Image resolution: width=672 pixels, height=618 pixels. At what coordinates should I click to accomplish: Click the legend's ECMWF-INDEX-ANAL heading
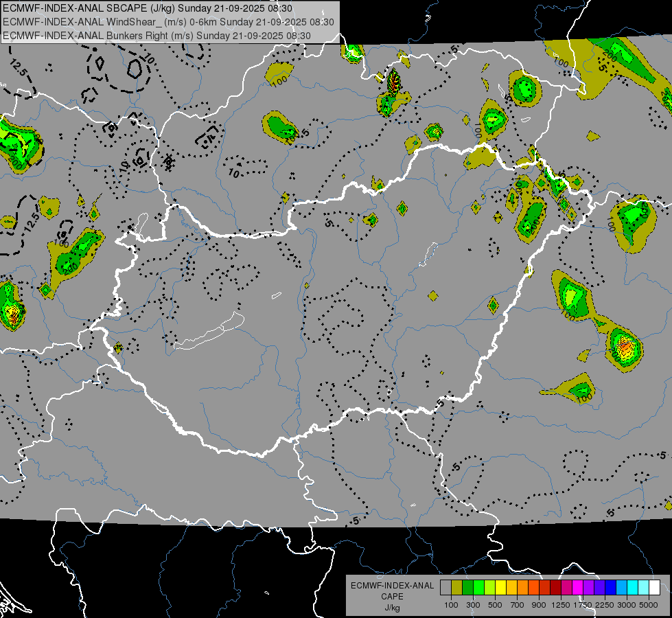(x=392, y=586)
